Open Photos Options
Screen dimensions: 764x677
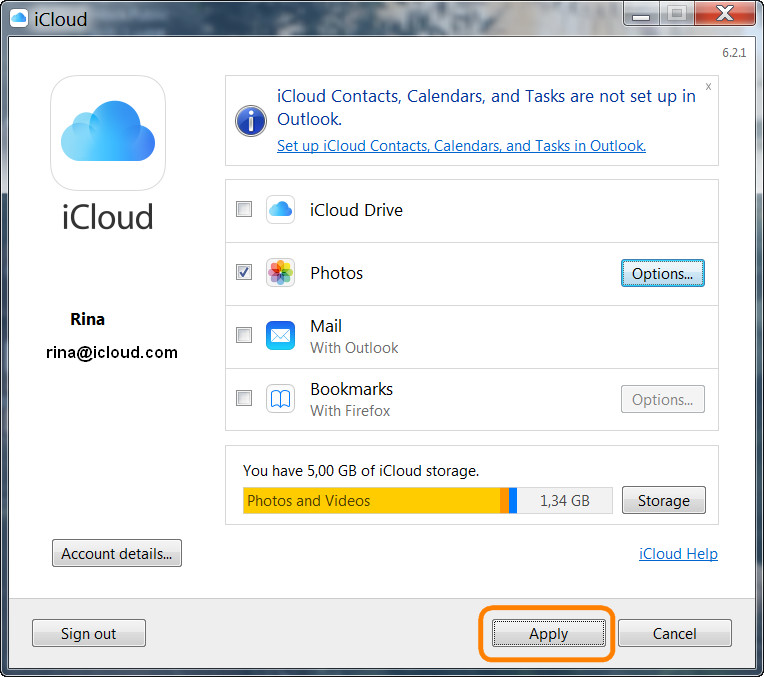pyautogui.click(x=663, y=273)
